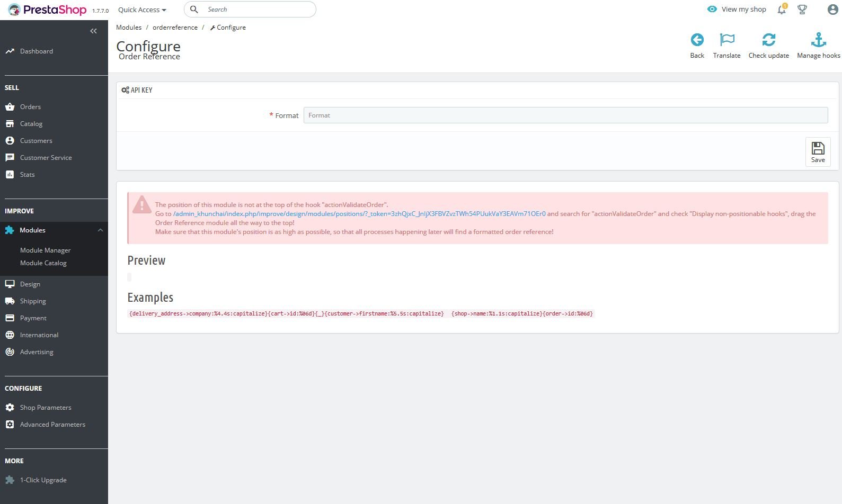Click the search magnifier icon

click(194, 10)
